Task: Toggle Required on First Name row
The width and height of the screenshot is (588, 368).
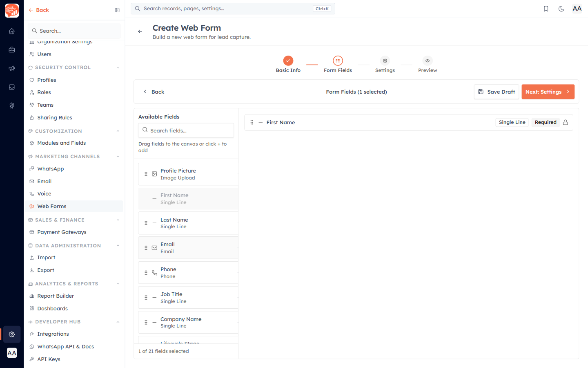Action: coord(546,122)
